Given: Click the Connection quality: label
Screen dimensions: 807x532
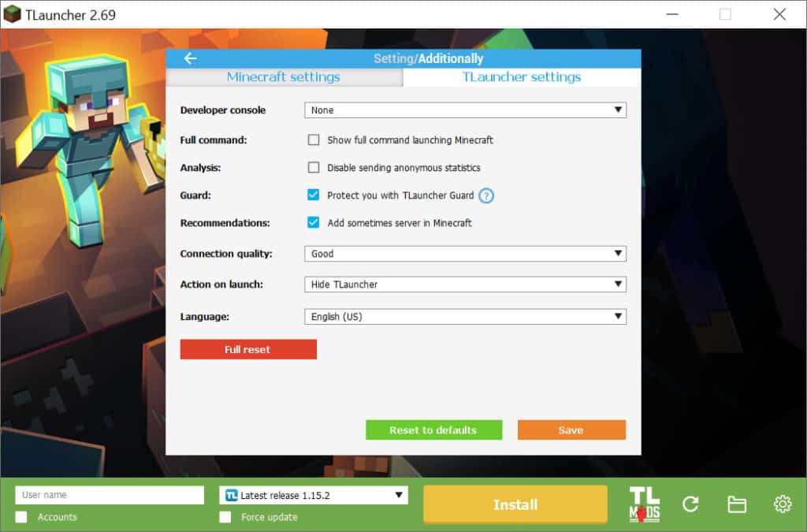Looking at the screenshot, I should pyautogui.click(x=226, y=254).
